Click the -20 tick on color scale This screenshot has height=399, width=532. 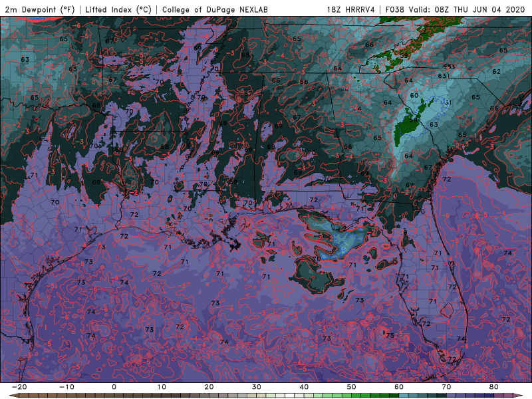(x=19, y=387)
